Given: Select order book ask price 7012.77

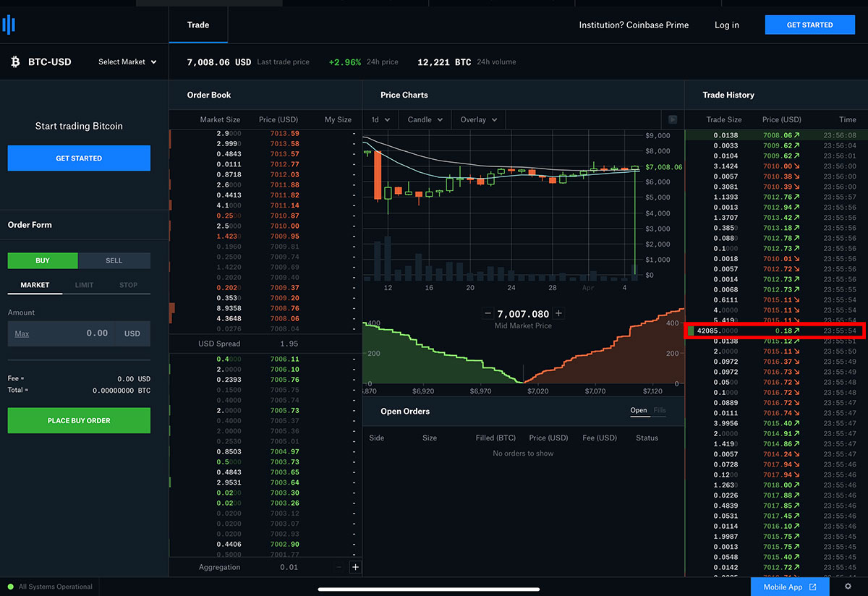Looking at the screenshot, I should (x=284, y=164).
